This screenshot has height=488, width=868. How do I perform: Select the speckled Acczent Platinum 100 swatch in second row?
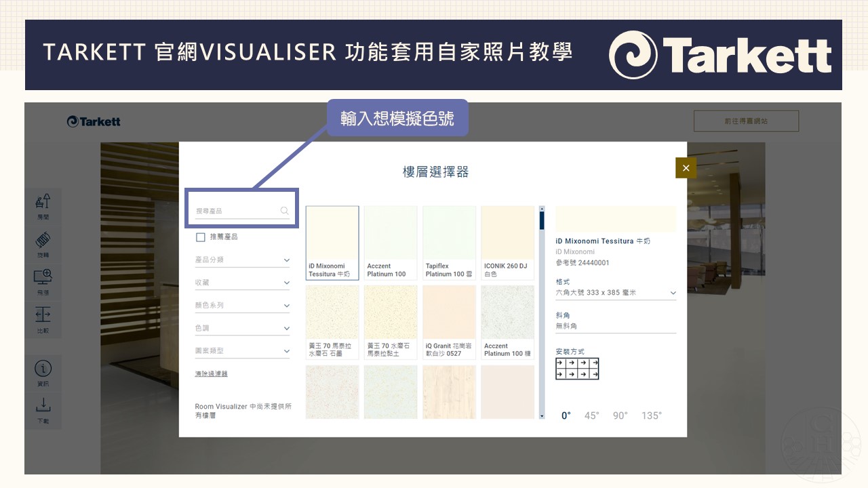pos(508,322)
